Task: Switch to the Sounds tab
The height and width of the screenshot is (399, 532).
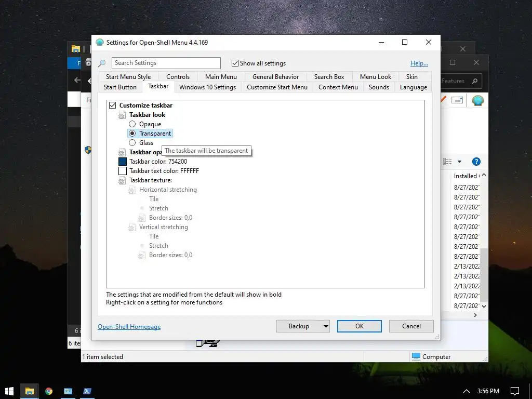Action: 379,87
